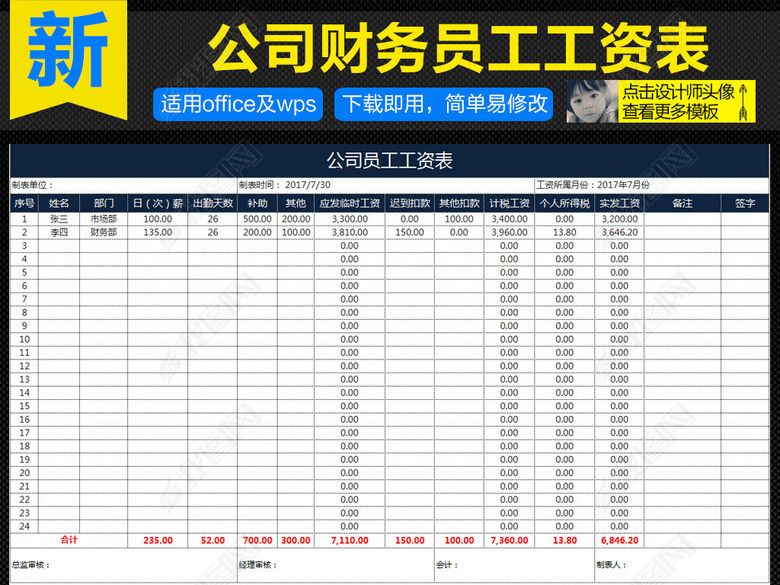Image resolution: width=780 pixels, height=585 pixels.
Task: Click row number '12' in the 序号 column
Action: (x=24, y=366)
